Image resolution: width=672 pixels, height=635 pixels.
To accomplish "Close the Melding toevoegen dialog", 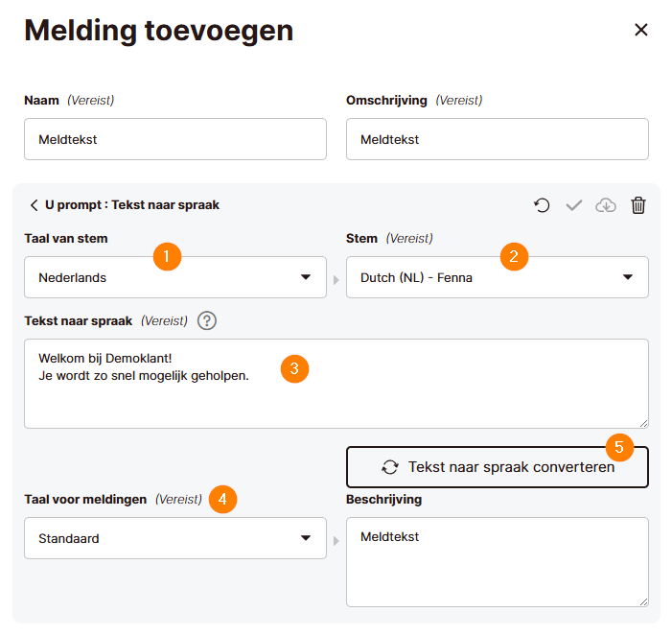I will [641, 30].
